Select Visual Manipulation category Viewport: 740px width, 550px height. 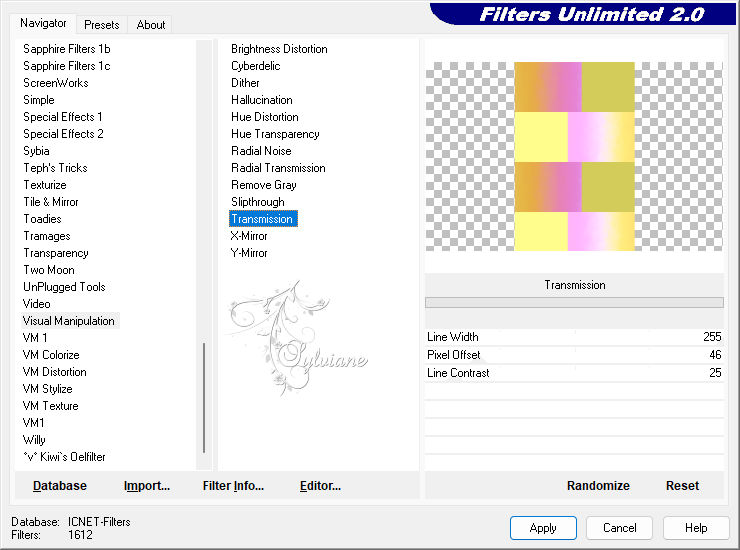(x=68, y=321)
